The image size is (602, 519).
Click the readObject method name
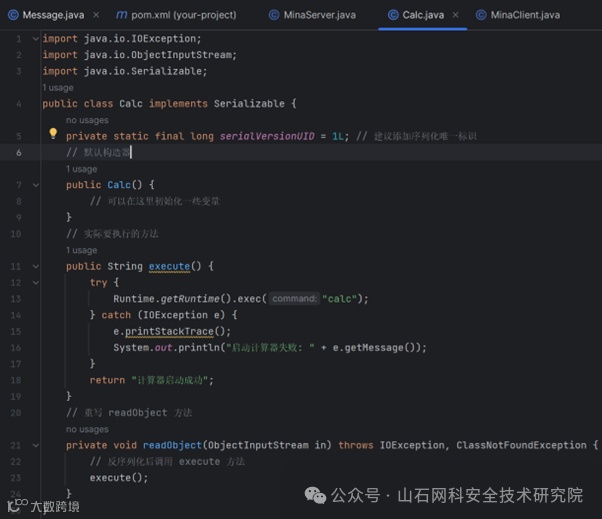click(172, 445)
